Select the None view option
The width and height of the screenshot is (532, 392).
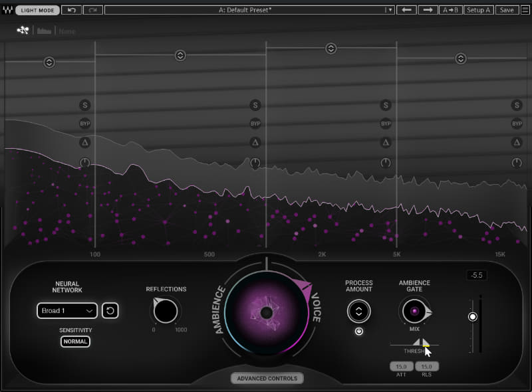pyautogui.click(x=67, y=31)
